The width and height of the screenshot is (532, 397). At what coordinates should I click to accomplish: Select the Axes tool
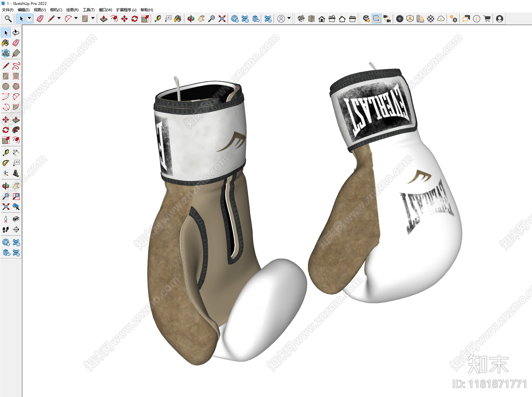pyautogui.click(x=6, y=173)
